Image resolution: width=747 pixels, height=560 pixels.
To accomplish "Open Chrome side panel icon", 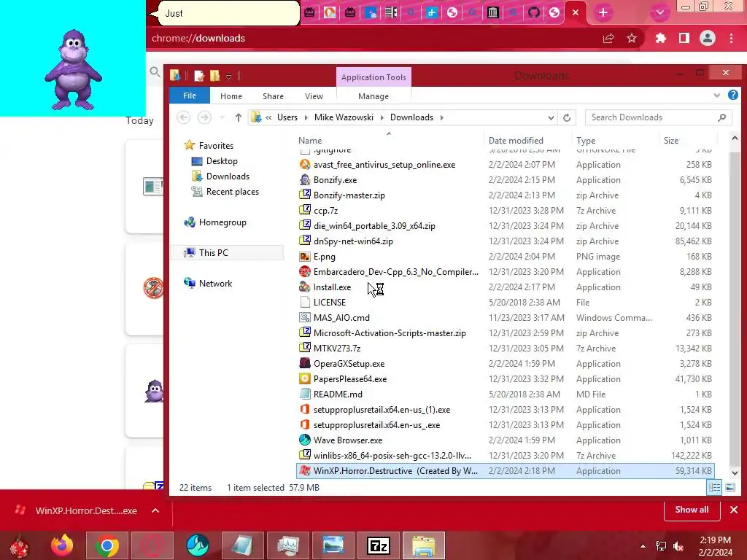I will [x=684, y=39].
